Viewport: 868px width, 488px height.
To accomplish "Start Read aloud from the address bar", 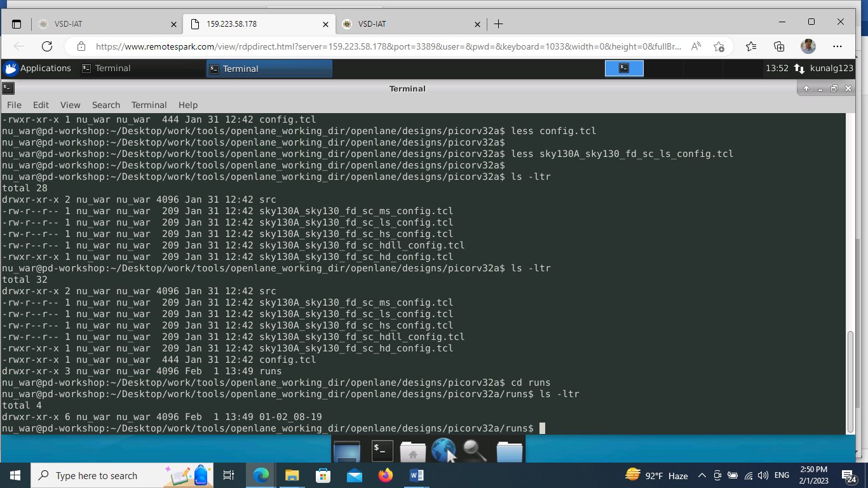I will [695, 46].
